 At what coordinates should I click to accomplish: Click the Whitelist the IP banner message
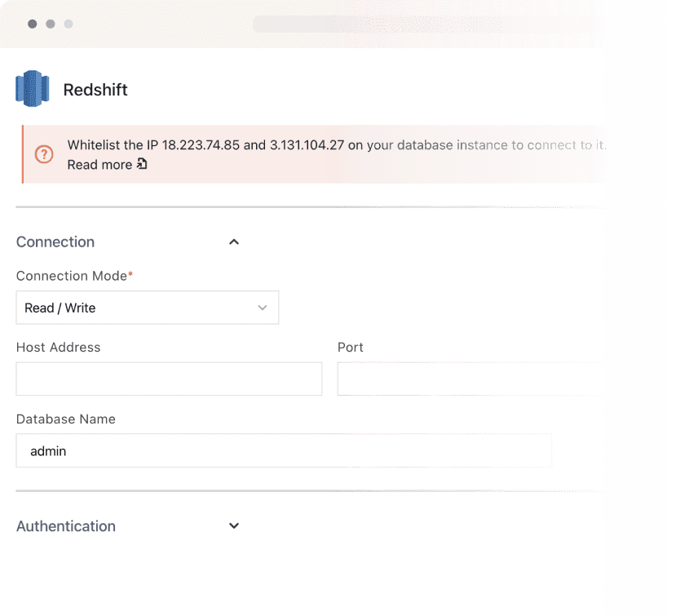(x=336, y=145)
